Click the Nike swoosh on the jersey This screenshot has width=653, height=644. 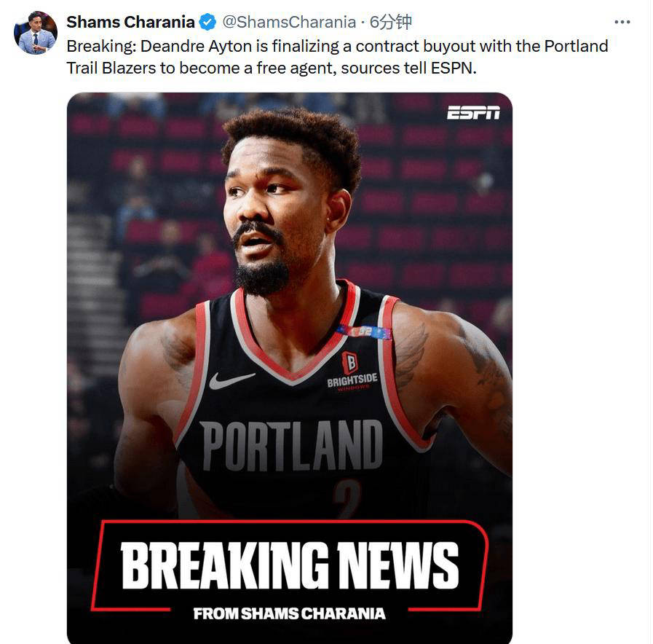tap(231, 380)
